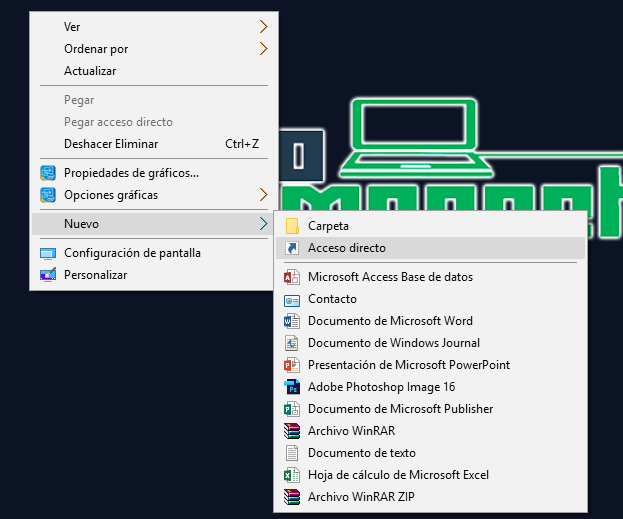Image resolution: width=623 pixels, height=519 pixels.
Task: Click the Propiedades de gráficos icon
Action: [x=48, y=173]
